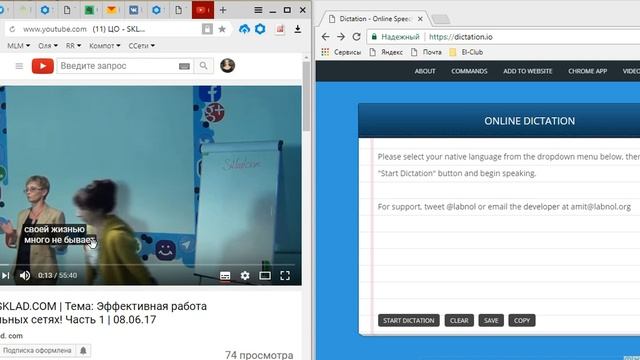Close the Dictation tab in Chrome
The height and width of the screenshot is (360, 640).
tap(420, 19)
